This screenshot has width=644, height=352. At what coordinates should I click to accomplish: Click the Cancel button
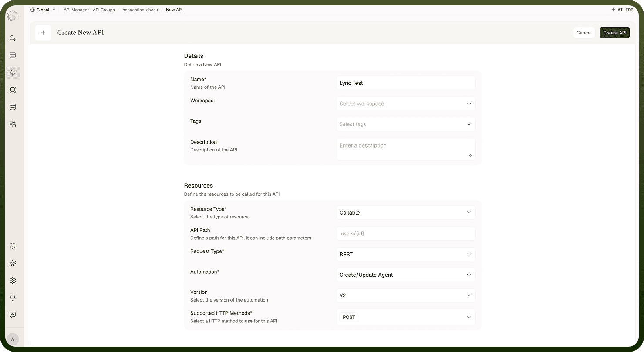[x=584, y=33]
